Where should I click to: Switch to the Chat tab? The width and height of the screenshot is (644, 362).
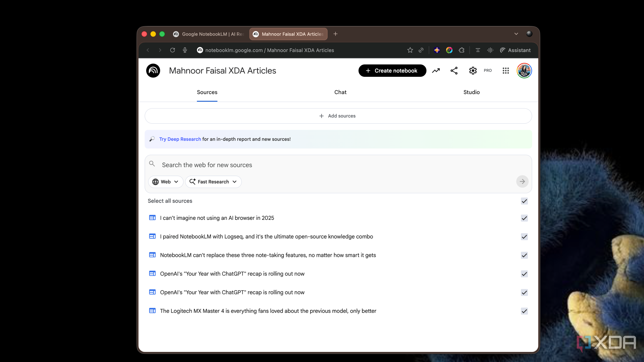tap(340, 92)
